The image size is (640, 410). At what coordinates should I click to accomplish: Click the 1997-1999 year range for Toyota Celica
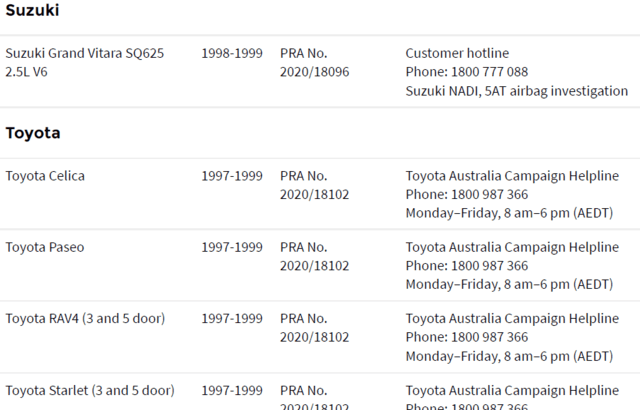pos(232,176)
